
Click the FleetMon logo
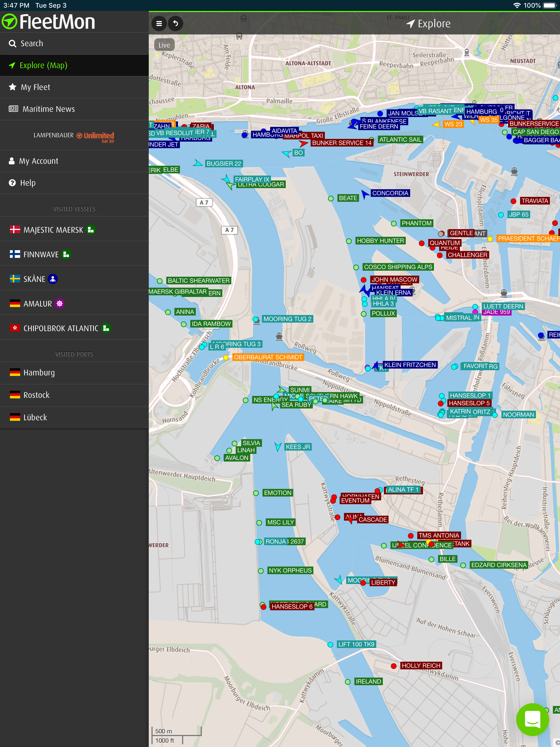[49, 22]
